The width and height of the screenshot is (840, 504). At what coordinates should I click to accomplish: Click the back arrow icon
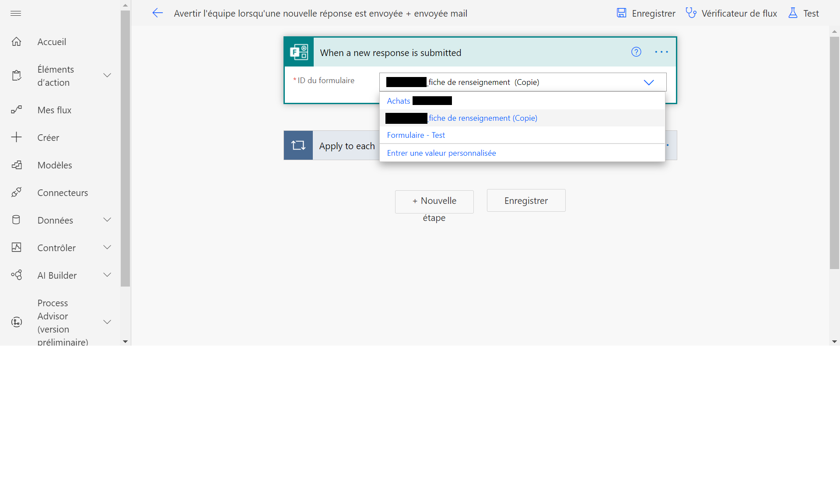[157, 13]
